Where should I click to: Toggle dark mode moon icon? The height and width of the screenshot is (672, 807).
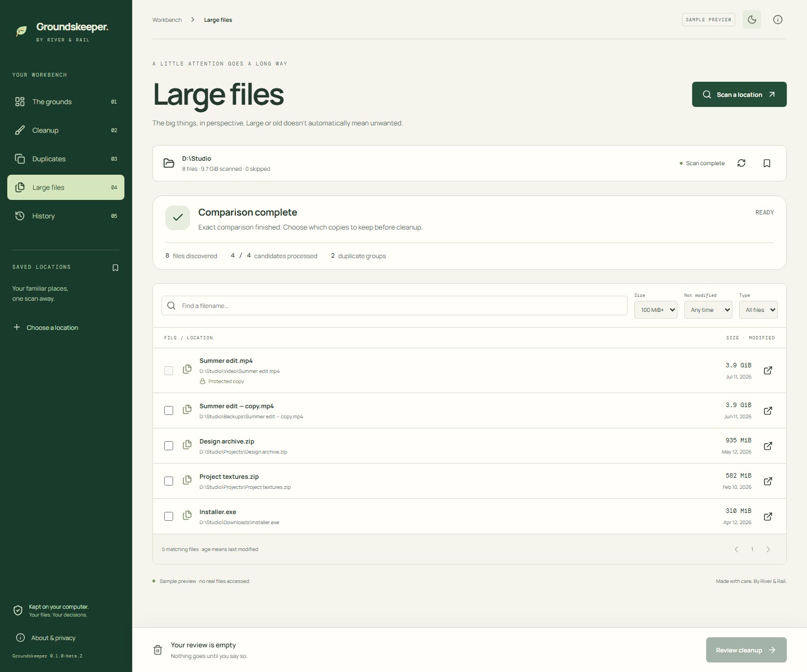(752, 20)
